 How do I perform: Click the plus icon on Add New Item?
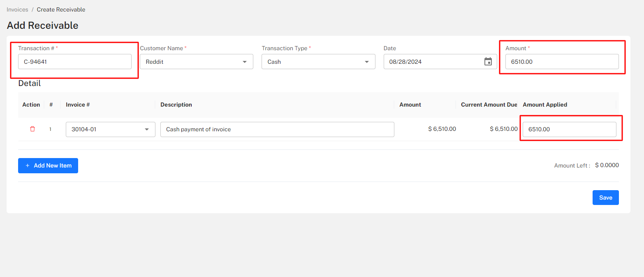(28, 165)
